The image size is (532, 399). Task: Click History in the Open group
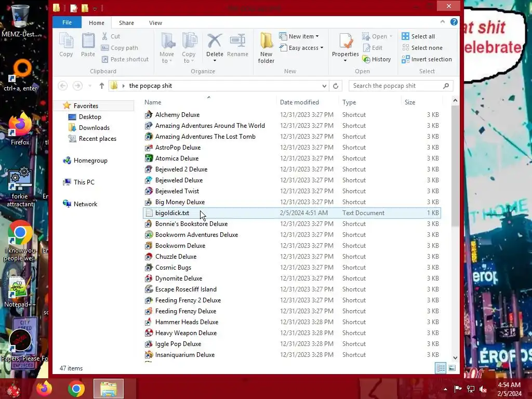click(x=377, y=59)
